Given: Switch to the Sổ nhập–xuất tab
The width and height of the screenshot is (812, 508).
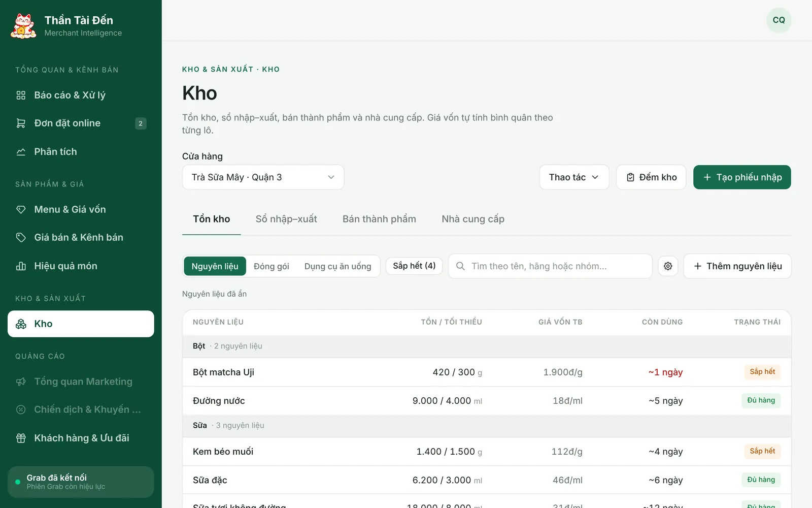Looking at the screenshot, I should click(x=286, y=219).
